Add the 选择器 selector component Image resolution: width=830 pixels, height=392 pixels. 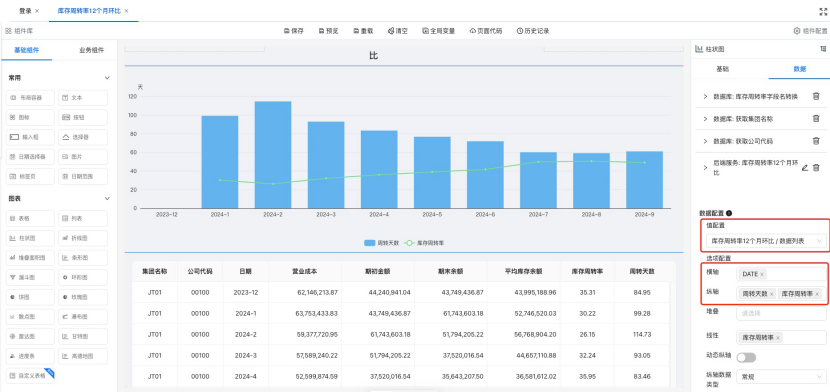coord(83,137)
